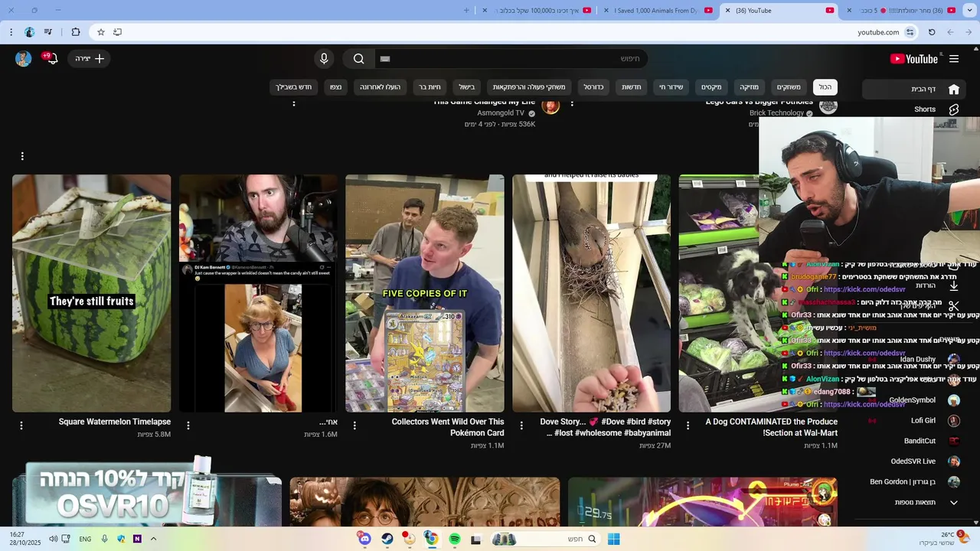Select the הכול chip
Viewport: 980px width, 551px height.
pyautogui.click(x=825, y=87)
